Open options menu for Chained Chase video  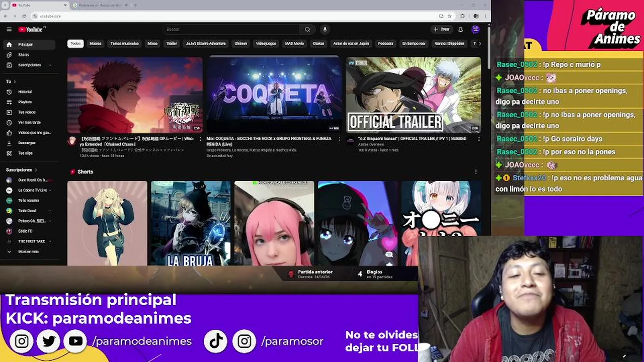[x=200, y=139]
